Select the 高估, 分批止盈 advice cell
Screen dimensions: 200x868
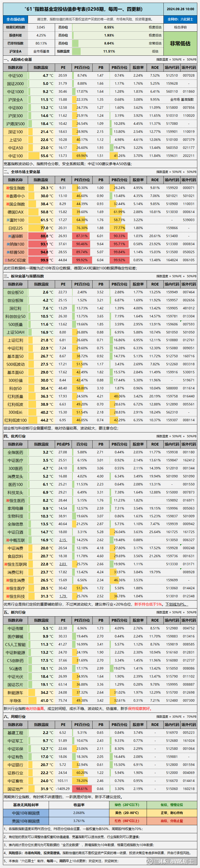(x=172, y=821)
